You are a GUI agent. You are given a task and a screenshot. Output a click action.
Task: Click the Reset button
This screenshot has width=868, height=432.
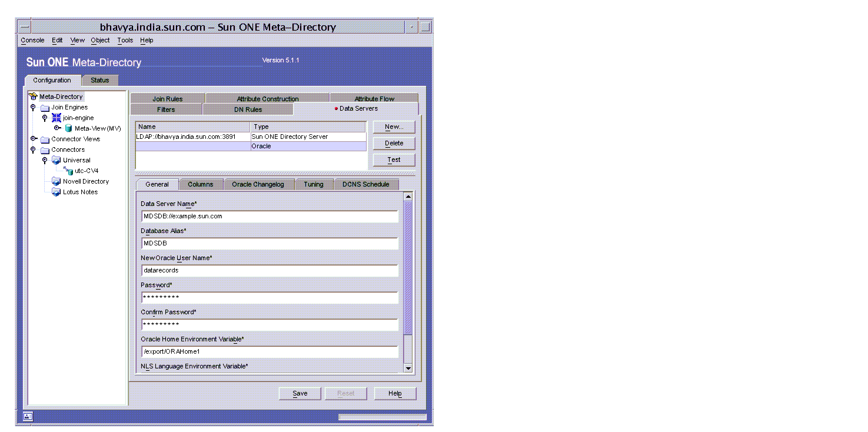[346, 394]
